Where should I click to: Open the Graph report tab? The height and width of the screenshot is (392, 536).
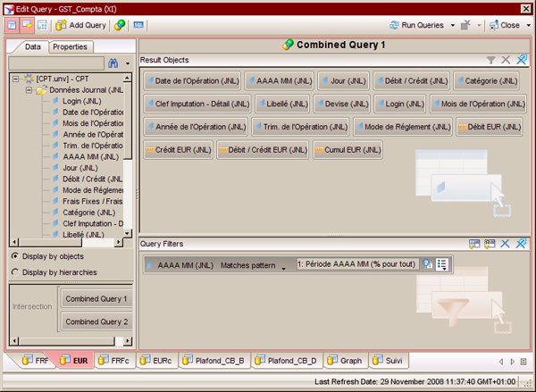point(344,361)
